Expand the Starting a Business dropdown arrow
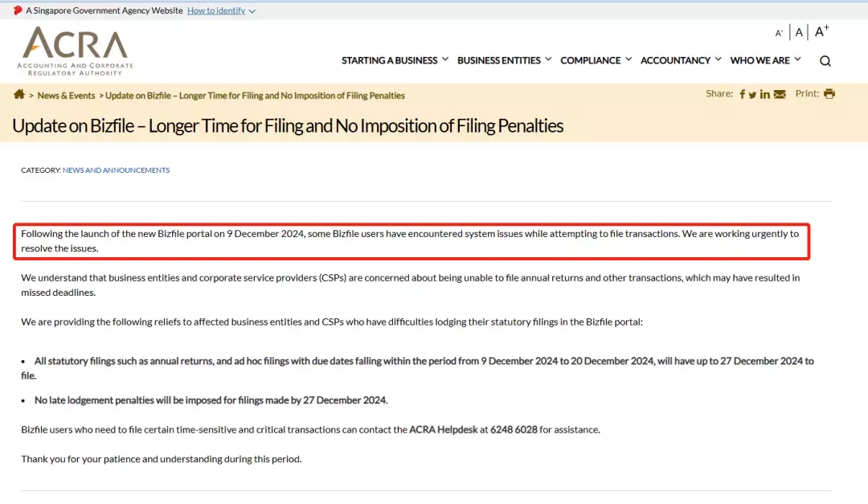This screenshot has width=868, height=504. (x=445, y=59)
